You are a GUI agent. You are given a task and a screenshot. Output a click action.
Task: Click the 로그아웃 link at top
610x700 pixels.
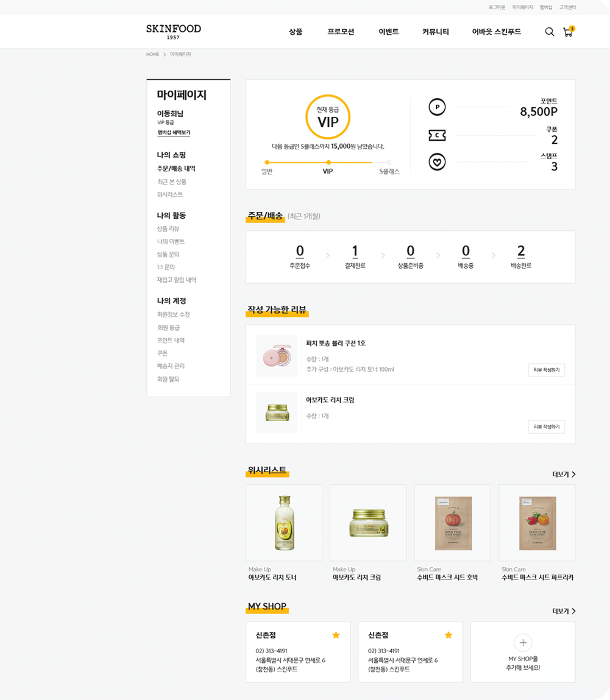tap(497, 7)
